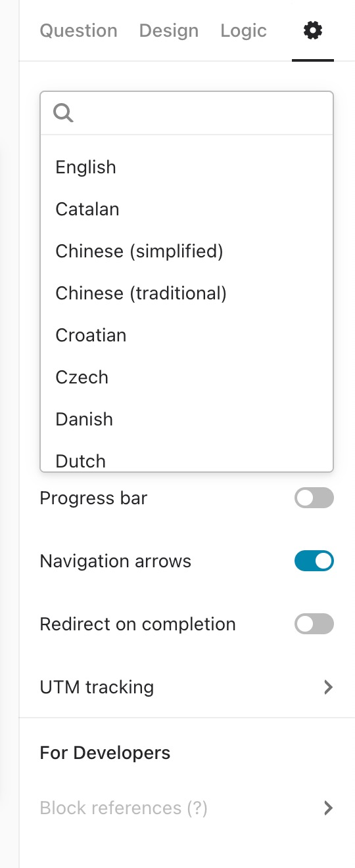This screenshot has width=355, height=868.
Task: Open the settings gear tab
Action: click(x=313, y=30)
